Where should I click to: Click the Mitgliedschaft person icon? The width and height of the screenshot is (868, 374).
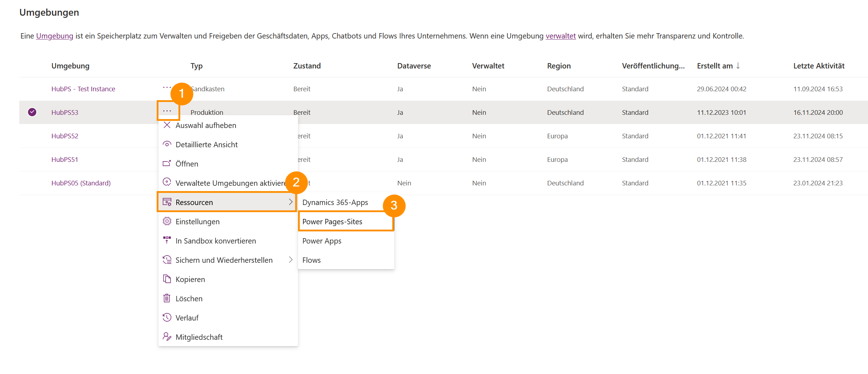click(x=167, y=337)
